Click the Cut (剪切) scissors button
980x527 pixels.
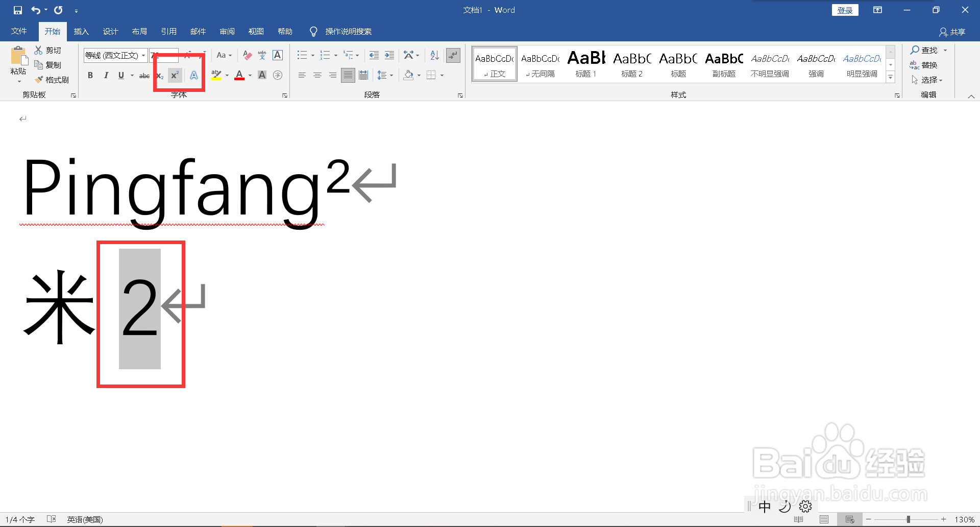(47, 50)
